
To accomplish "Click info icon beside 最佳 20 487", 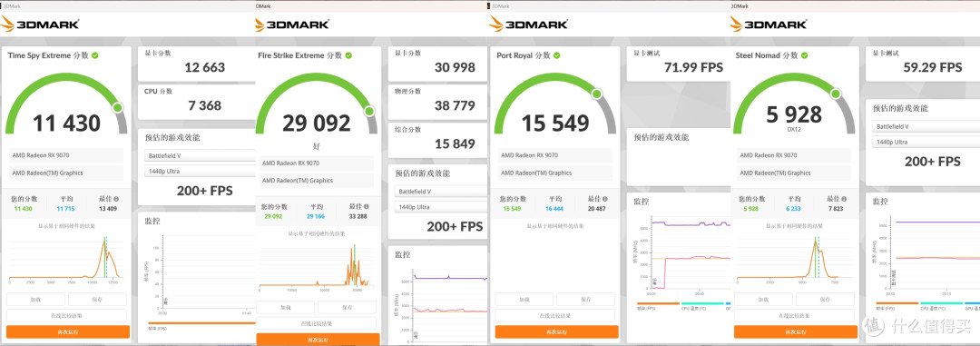I will click(605, 198).
